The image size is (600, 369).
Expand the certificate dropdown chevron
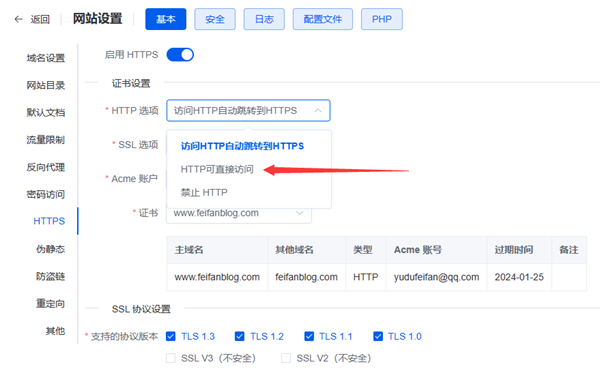tap(300, 213)
